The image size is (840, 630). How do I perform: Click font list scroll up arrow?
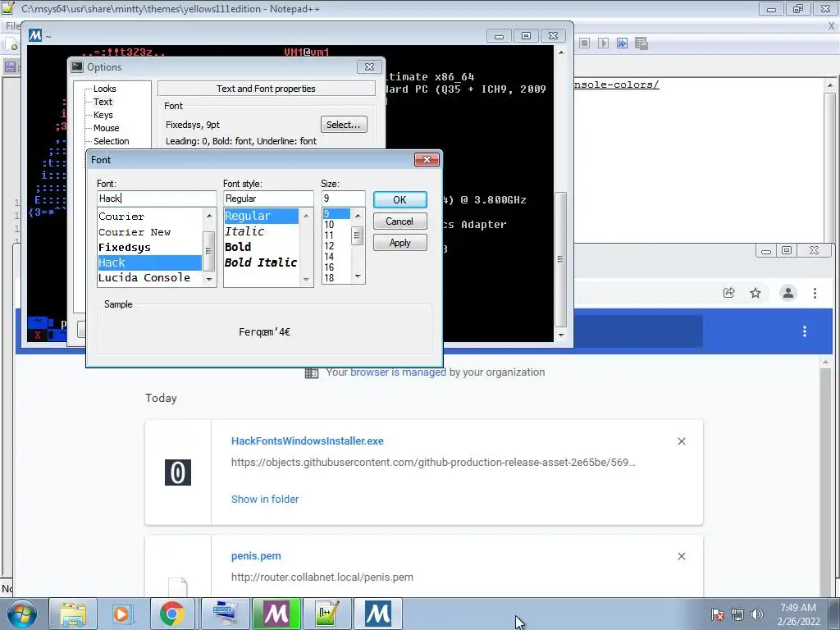209,216
